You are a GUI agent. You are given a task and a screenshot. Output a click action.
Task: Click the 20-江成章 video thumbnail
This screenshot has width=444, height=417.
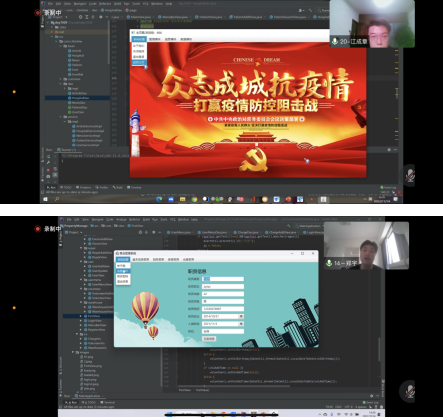tap(372, 24)
